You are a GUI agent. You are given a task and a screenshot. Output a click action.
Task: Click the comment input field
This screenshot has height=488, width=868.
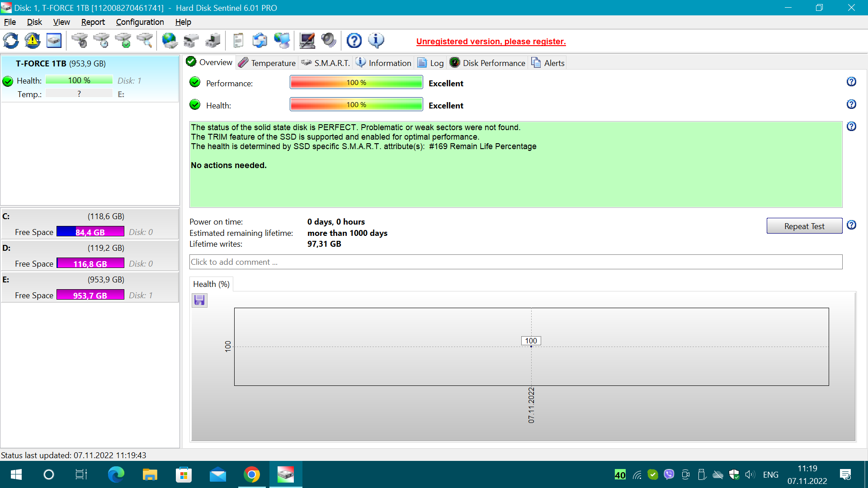[x=515, y=262]
